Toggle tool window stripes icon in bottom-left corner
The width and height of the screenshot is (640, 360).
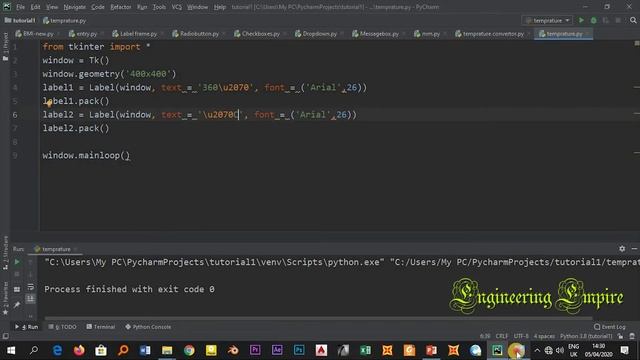5,336
